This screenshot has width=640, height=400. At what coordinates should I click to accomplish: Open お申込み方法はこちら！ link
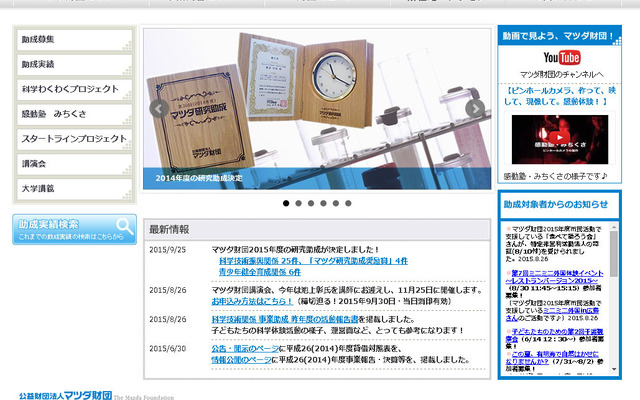coord(252,301)
